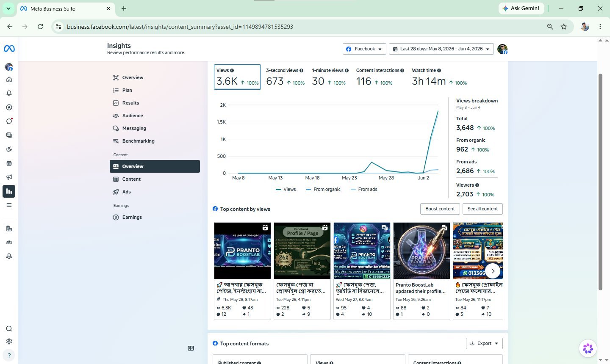Open the Content menu item with the table icon

[x=155, y=179]
